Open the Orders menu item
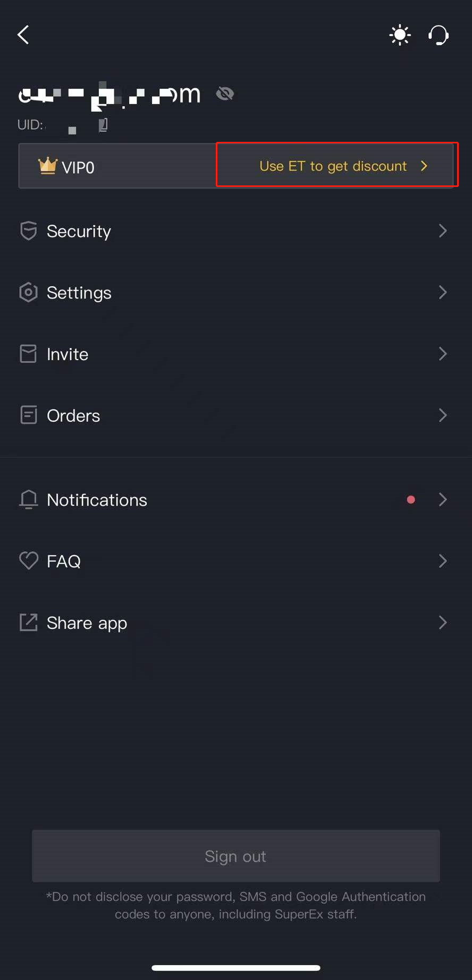Viewport: 472px width, 980px height. click(236, 415)
